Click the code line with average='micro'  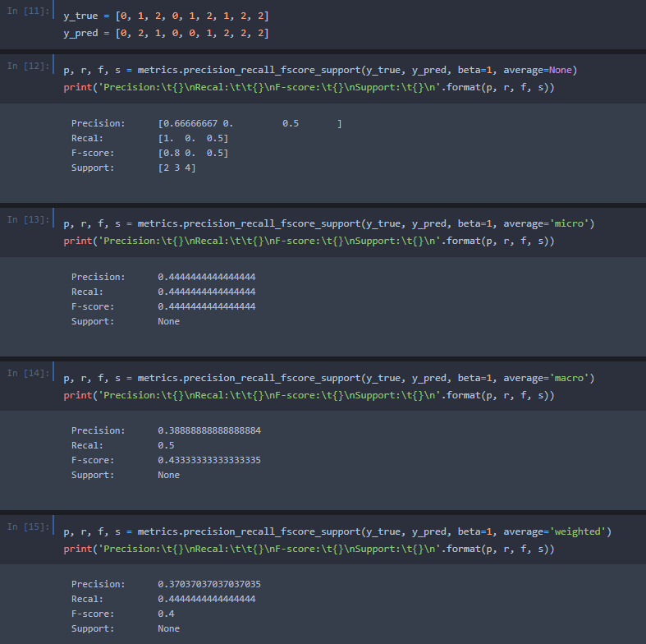[329, 224]
